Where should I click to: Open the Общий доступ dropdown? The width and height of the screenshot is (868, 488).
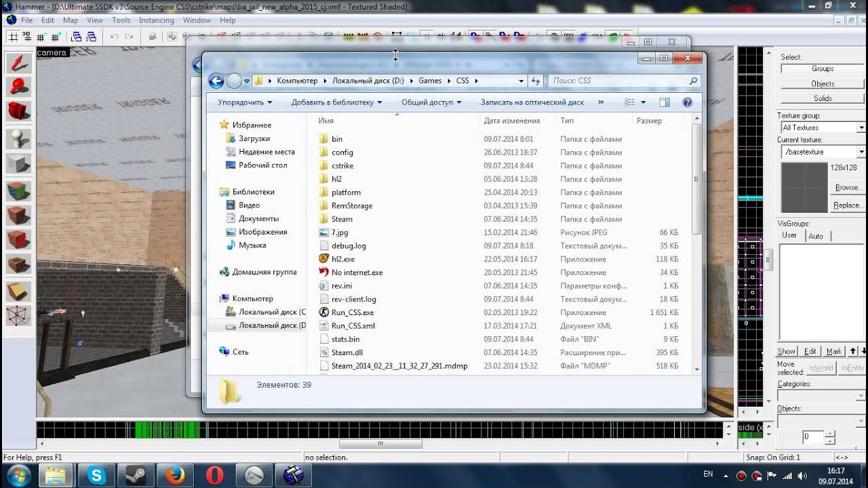[431, 102]
